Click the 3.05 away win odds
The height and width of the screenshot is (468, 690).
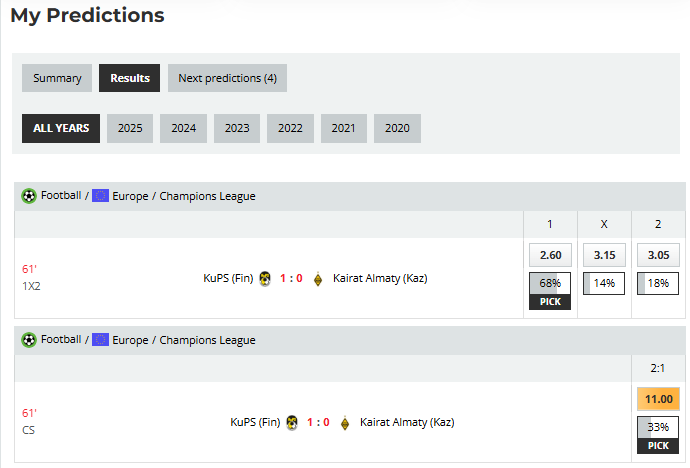point(658,255)
